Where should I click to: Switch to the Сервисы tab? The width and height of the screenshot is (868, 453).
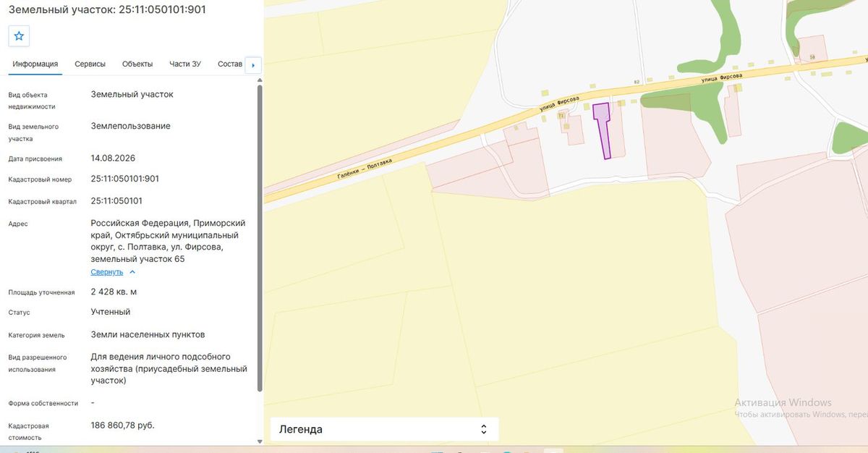point(90,64)
